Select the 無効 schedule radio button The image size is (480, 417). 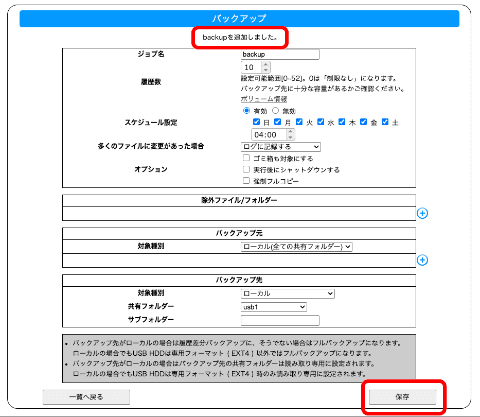(x=275, y=110)
